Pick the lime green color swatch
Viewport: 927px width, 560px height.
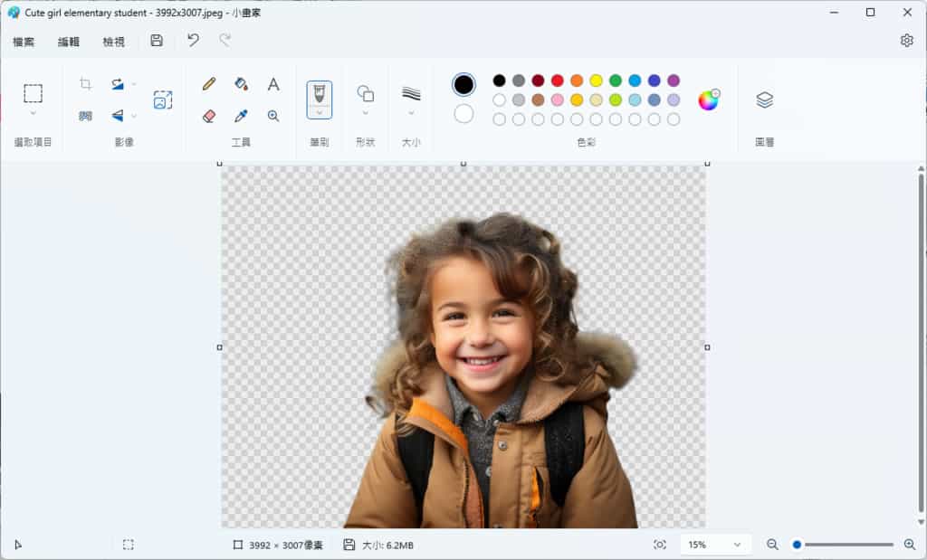[x=616, y=100]
